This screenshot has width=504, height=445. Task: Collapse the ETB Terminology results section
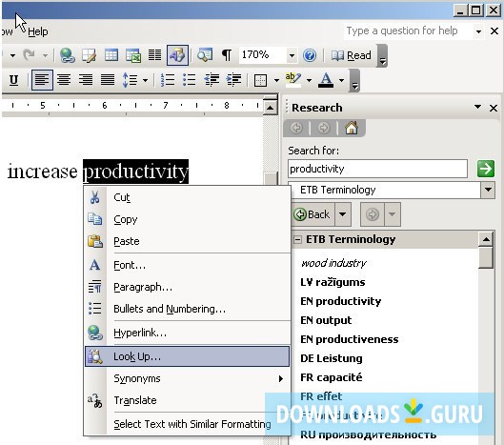(298, 239)
